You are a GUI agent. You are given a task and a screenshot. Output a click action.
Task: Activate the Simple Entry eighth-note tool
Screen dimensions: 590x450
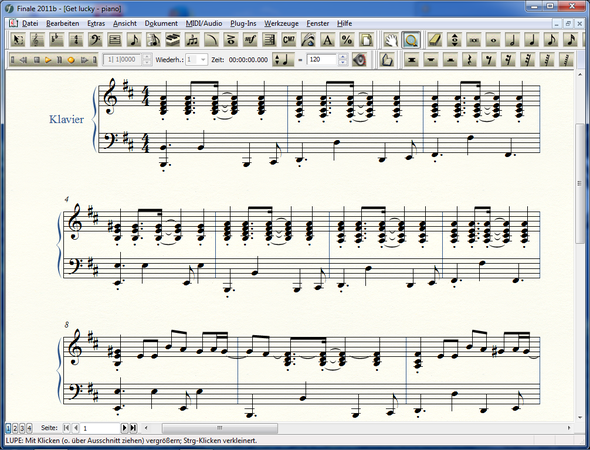pos(134,40)
